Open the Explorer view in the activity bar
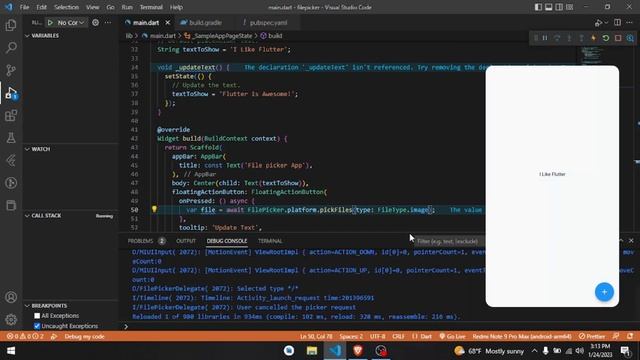Viewport: 640px width, 360px height. 11,25
